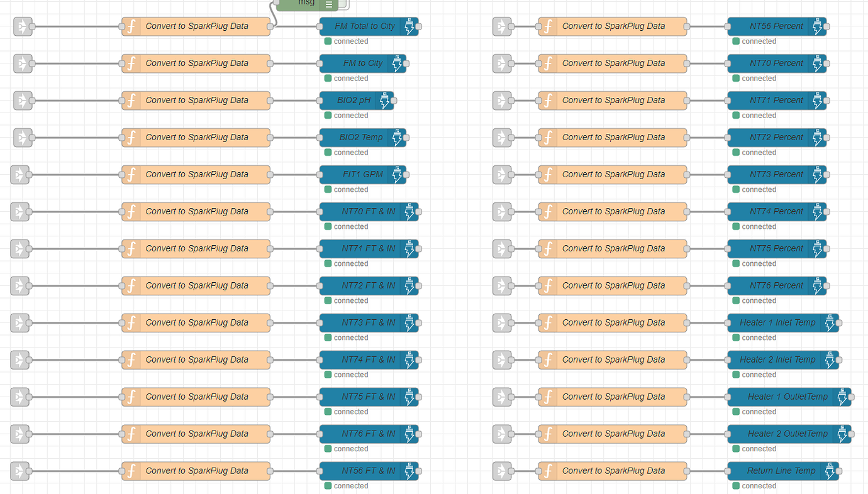Screen dimensions: 868x494
Task: Select the NT74 FT & IN output node label
Action: [369, 360]
